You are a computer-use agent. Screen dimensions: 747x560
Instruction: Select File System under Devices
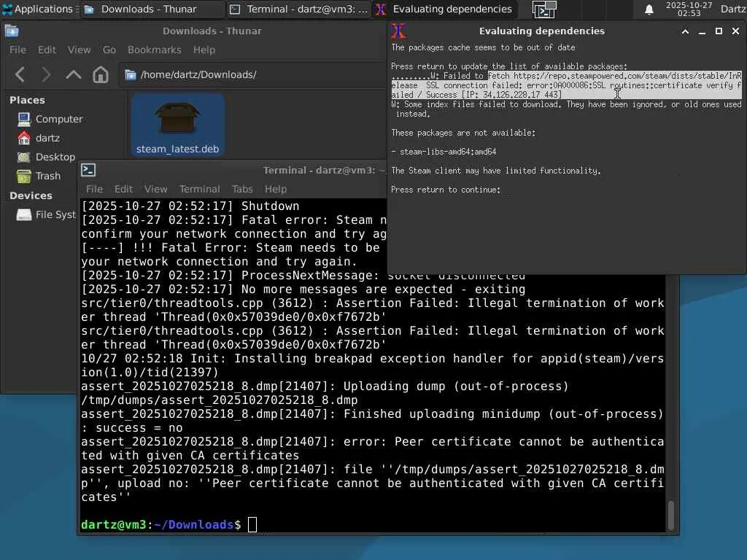tap(46, 215)
